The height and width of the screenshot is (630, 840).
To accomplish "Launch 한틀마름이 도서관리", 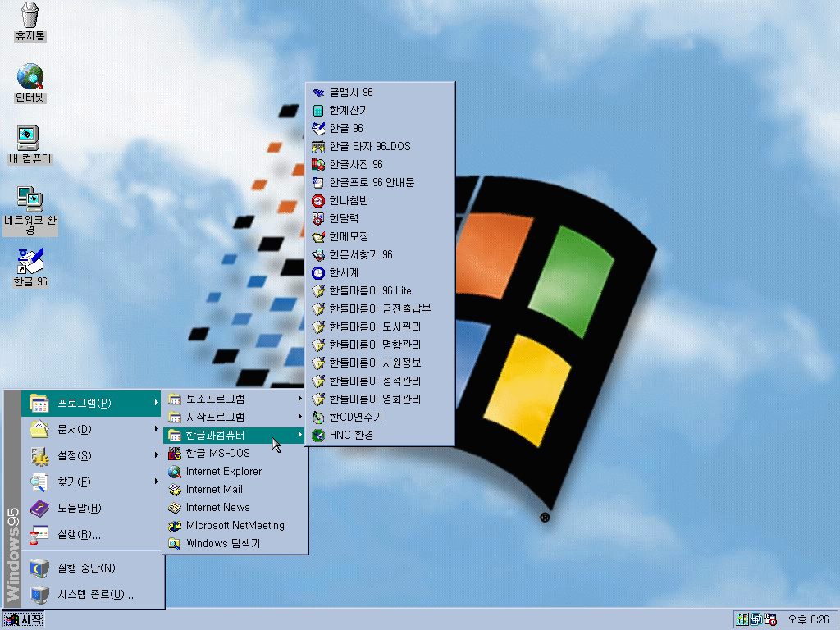I will [x=381, y=327].
